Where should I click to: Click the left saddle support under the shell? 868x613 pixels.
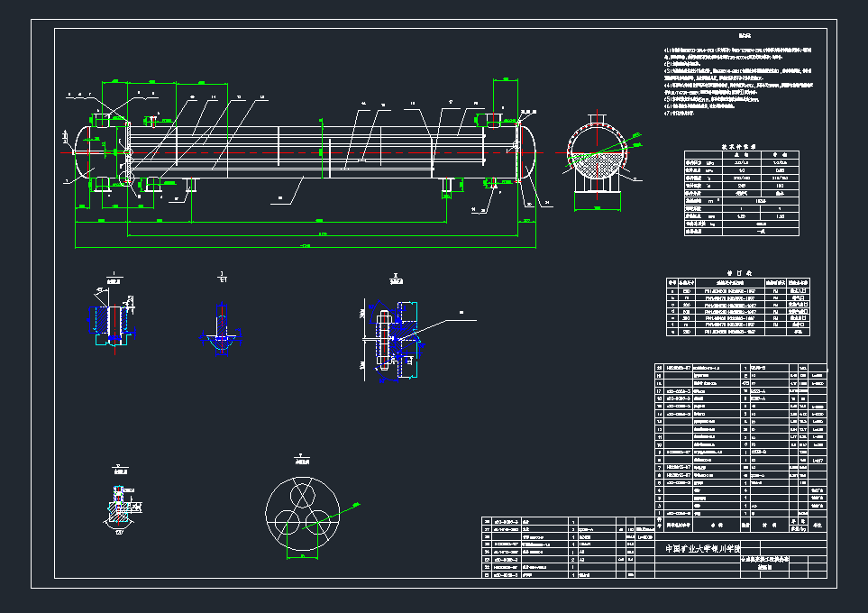(x=191, y=186)
